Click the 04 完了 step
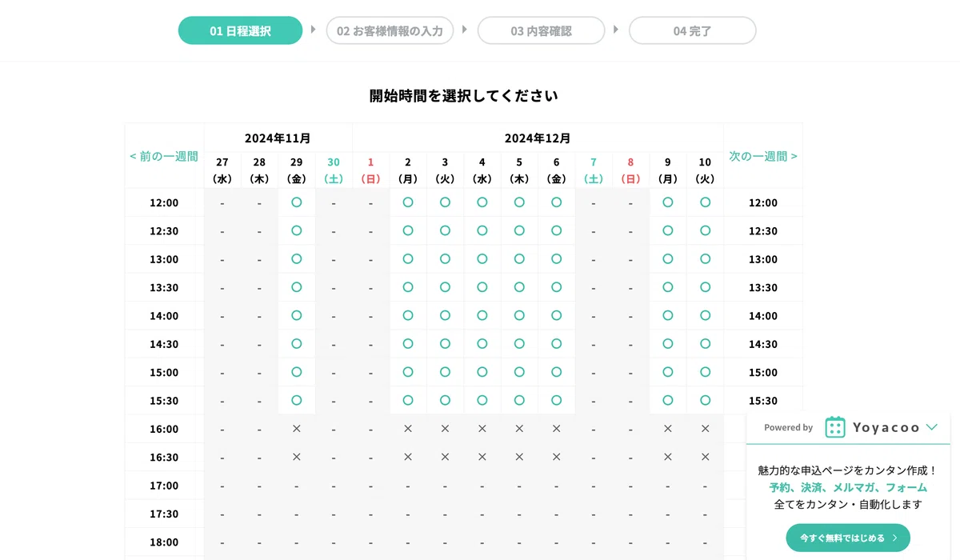Image resolution: width=960 pixels, height=560 pixels. coord(692,31)
